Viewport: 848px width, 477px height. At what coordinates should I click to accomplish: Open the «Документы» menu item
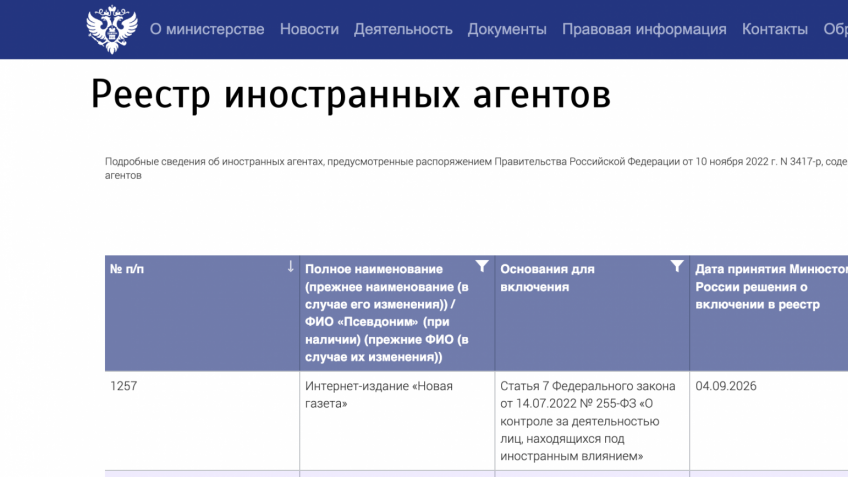[507, 29]
